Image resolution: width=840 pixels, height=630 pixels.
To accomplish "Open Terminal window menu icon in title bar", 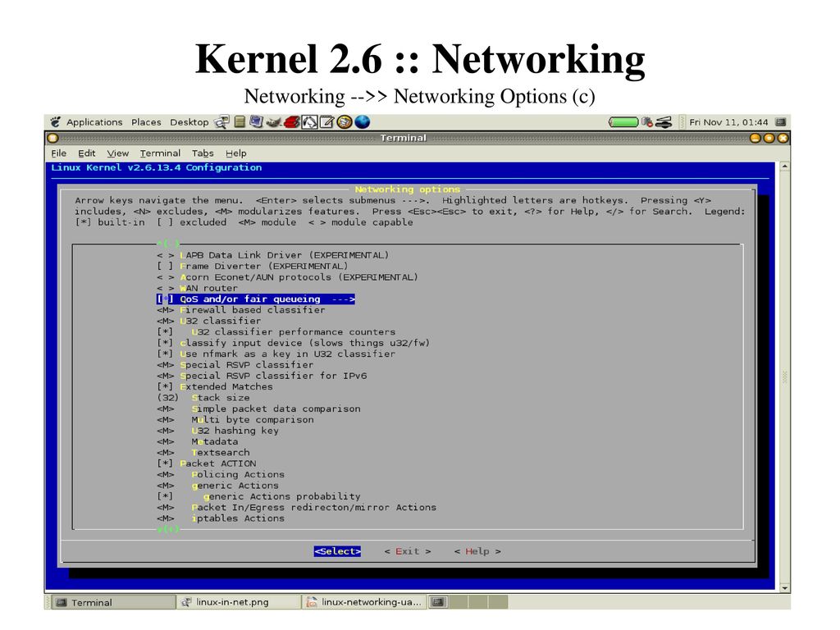I will click(52, 138).
